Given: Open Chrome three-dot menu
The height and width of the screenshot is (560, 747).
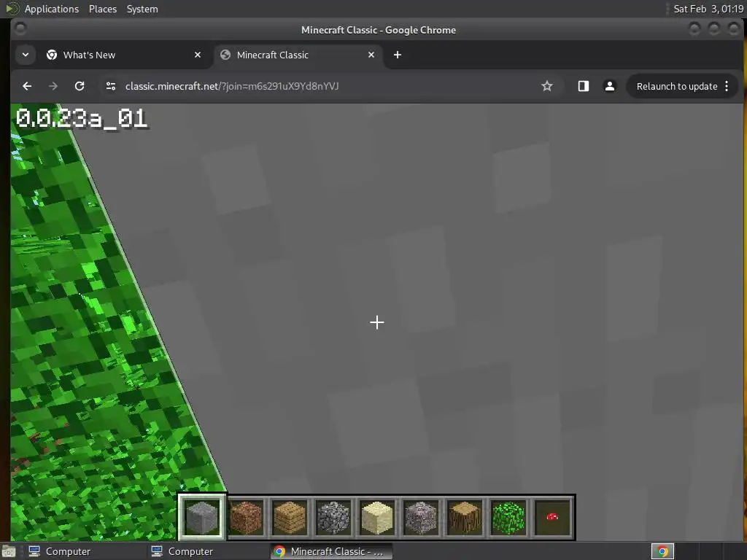Looking at the screenshot, I should [x=727, y=86].
